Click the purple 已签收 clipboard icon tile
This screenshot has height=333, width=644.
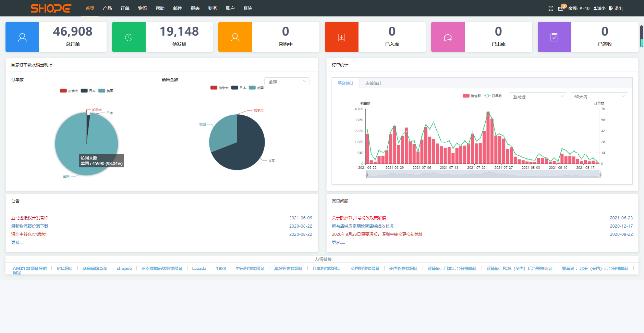(x=554, y=37)
